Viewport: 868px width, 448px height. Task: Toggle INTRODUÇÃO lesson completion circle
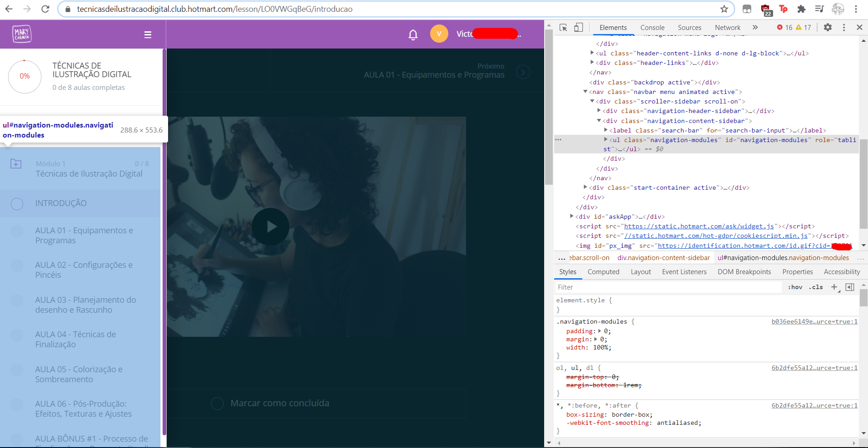click(x=17, y=204)
